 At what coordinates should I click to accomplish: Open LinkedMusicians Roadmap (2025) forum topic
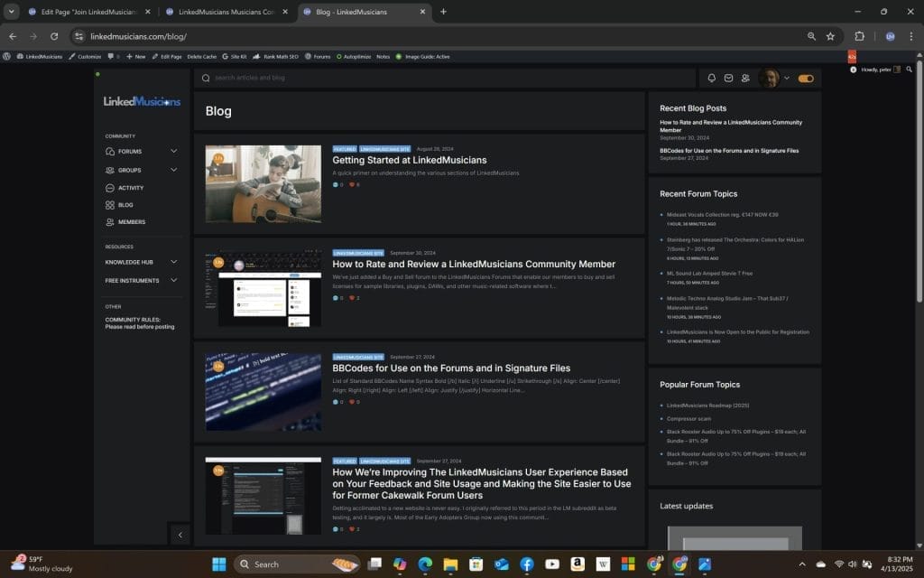coord(708,406)
